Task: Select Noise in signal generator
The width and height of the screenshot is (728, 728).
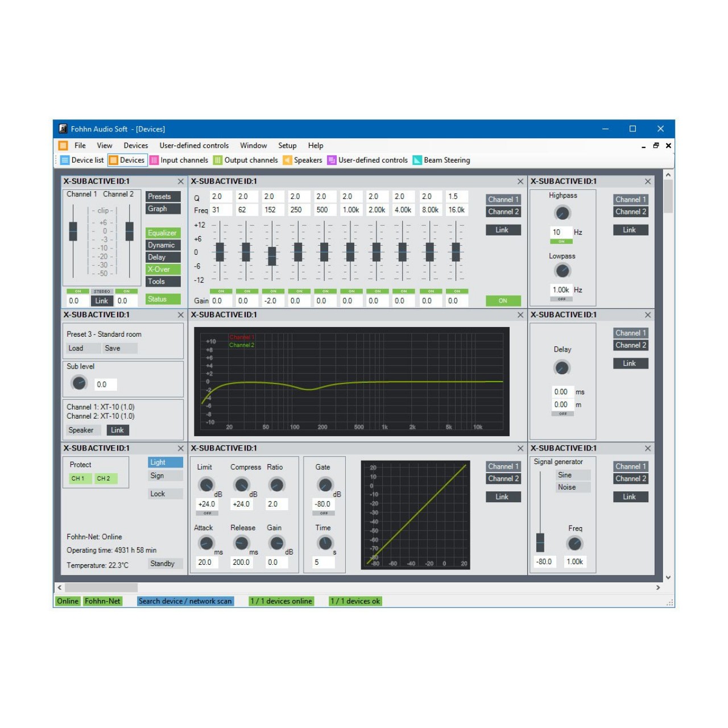Action: click(573, 487)
